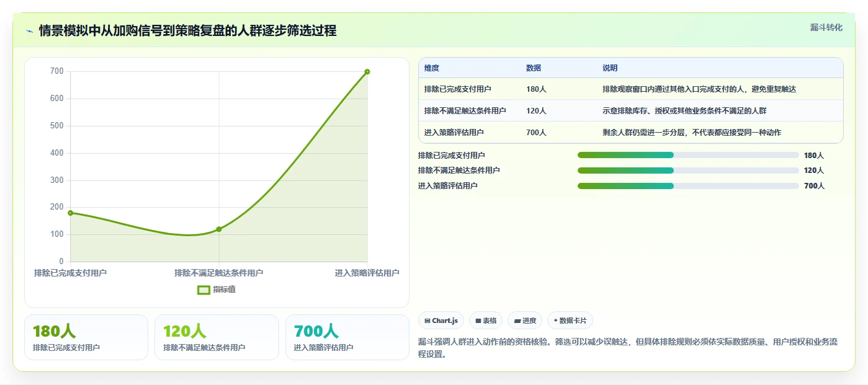Screen dimensions: 868x385
Task: Click the y-axis value 100
Action: point(57,234)
